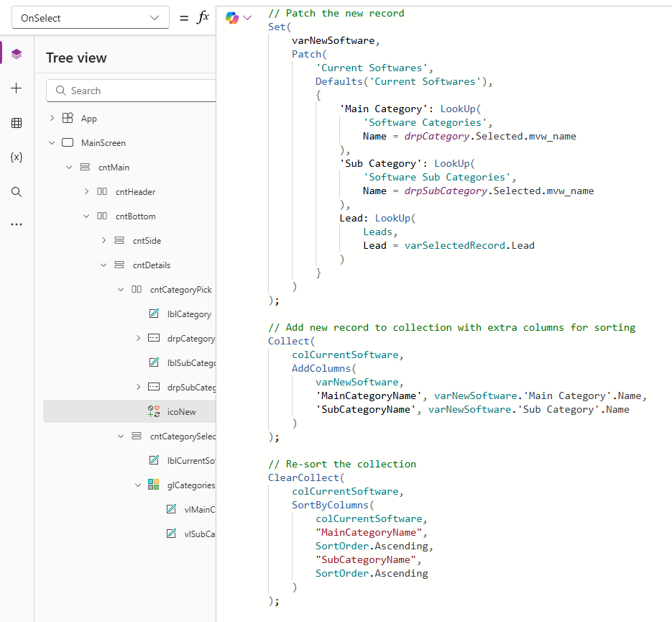Click the Search magnifier icon in sidebar

coord(17,192)
